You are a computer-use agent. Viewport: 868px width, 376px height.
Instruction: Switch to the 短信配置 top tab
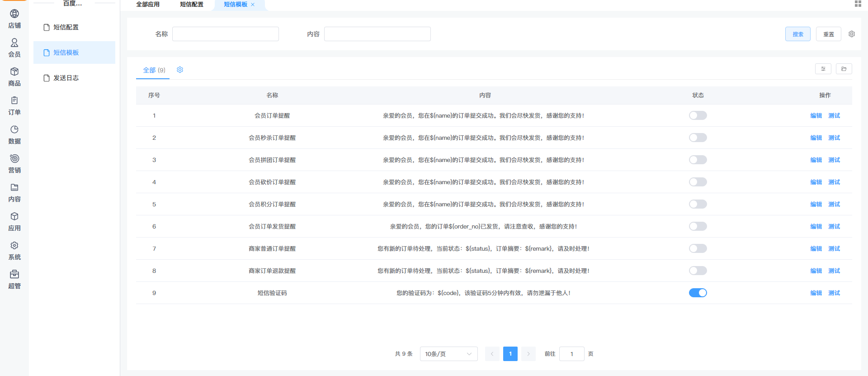pos(192,5)
